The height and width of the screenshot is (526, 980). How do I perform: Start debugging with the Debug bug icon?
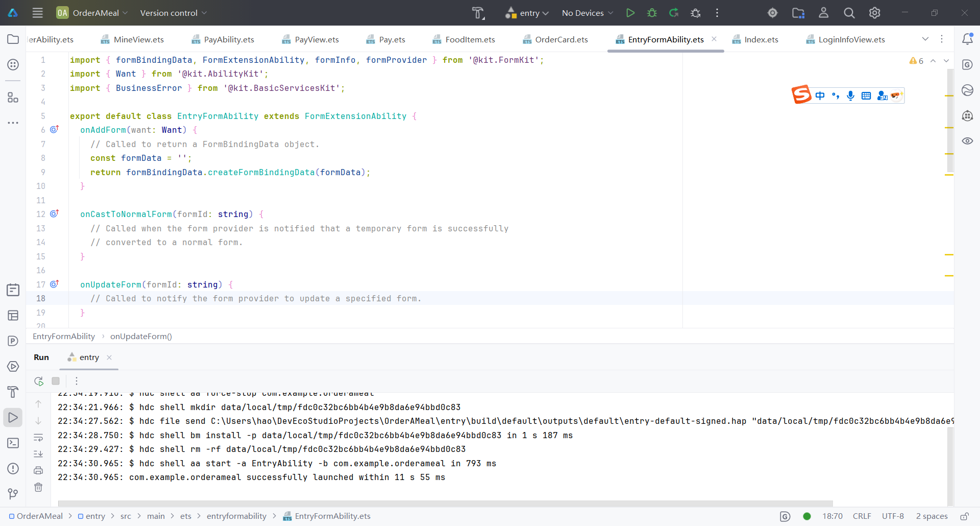click(x=652, y=13)
